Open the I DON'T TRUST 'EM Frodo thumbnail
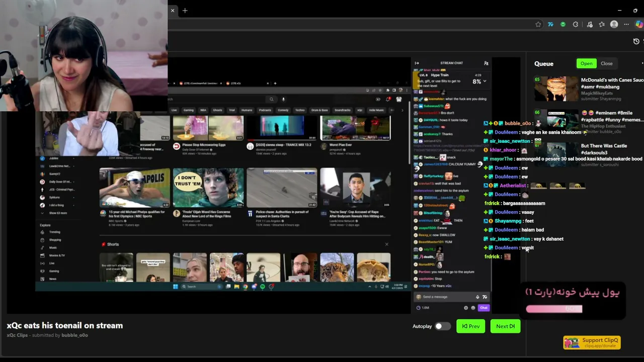644x362 pixels. pos(208,188)
